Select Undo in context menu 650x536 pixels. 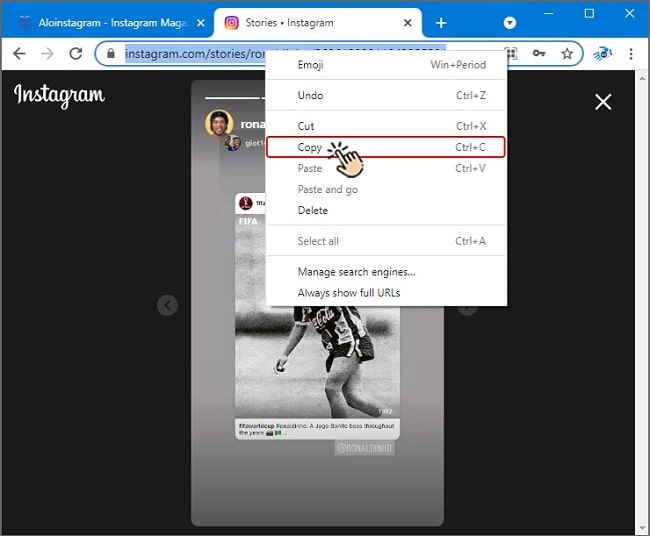(x=386, y=95)
